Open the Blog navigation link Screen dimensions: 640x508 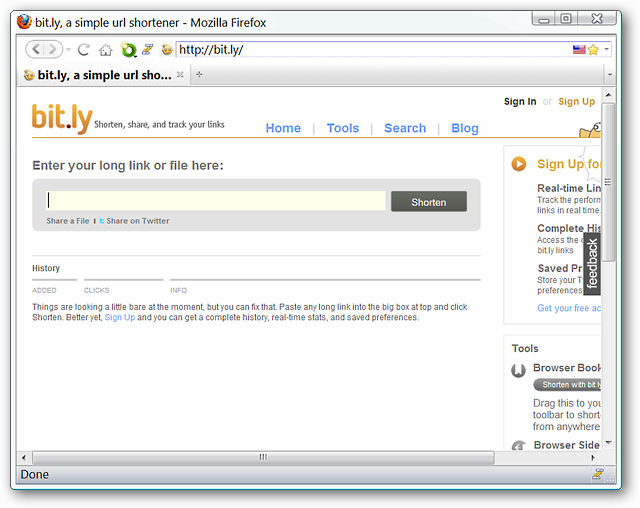pos(464,128)
